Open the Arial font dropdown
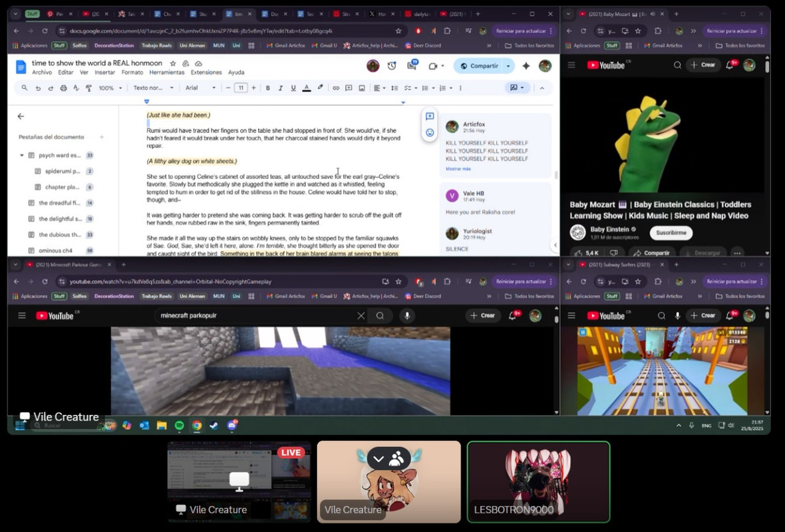 pyautogui.click(x=201, y=88)
